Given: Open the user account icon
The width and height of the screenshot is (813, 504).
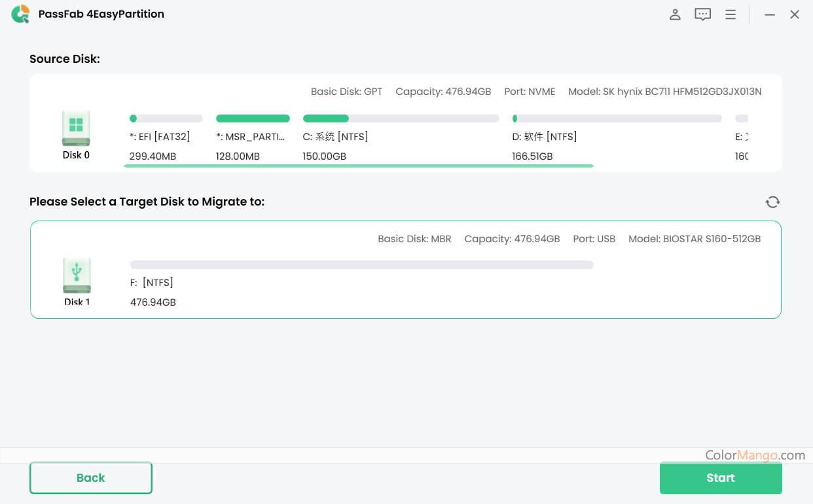Looking at the screenshot, I should pyautogui.click(x=675, y=14).
